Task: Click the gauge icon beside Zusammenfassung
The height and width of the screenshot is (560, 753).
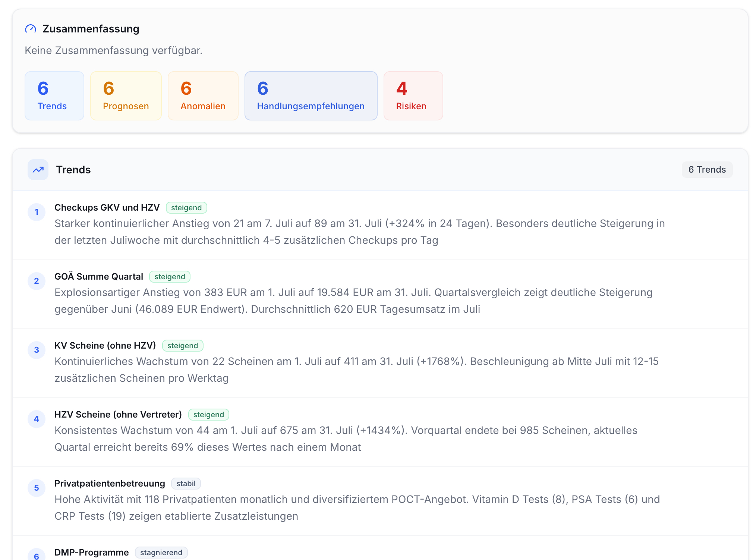Action: tap(31, 29)
